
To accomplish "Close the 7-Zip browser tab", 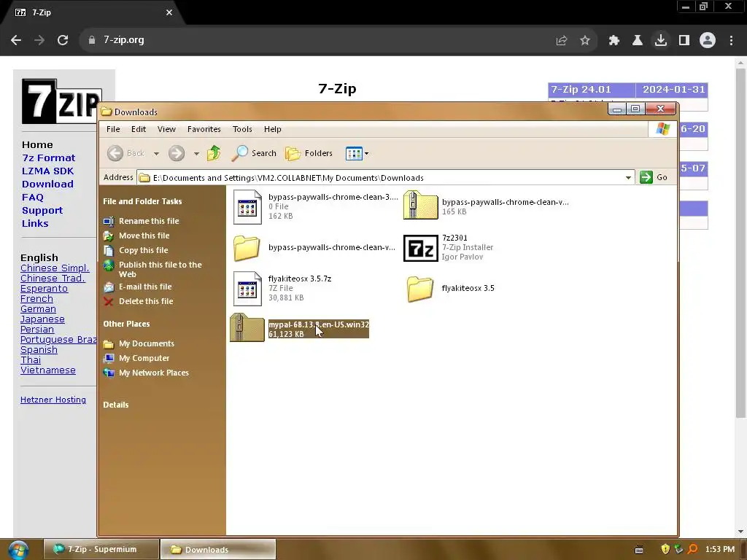I will pos(169,12).
